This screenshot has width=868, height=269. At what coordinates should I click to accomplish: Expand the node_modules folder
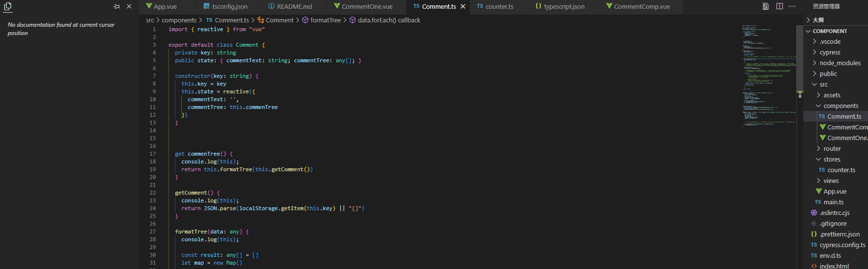[x=840, y=63]
